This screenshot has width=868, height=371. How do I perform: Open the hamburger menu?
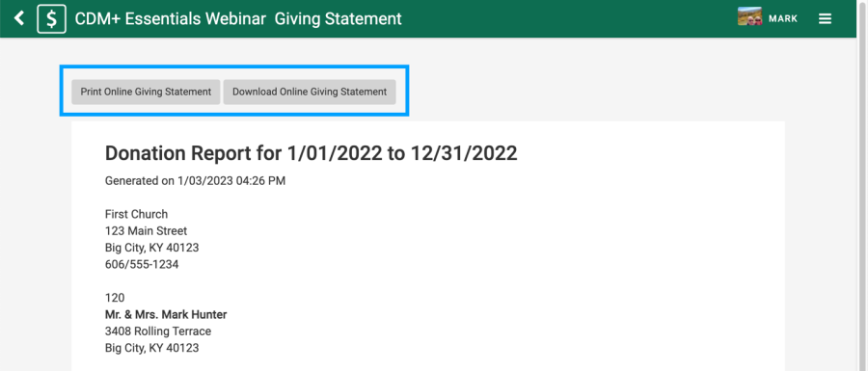(825, 19)
